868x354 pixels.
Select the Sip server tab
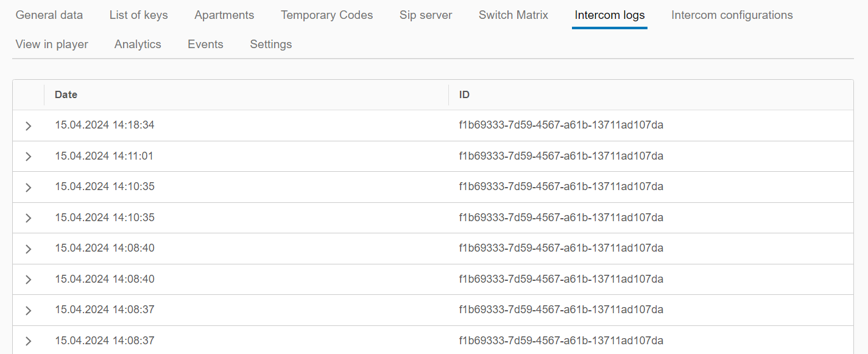(x=426, y=15)
